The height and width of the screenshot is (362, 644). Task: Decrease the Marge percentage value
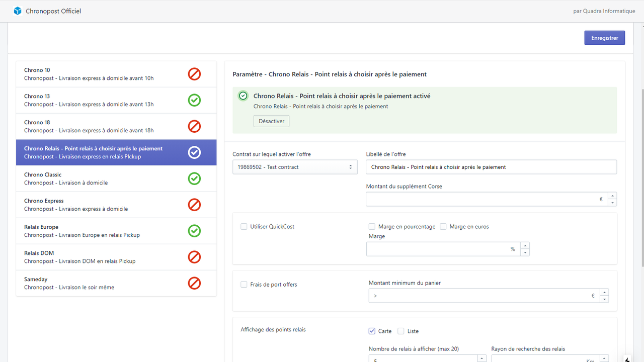click(525, 252)
